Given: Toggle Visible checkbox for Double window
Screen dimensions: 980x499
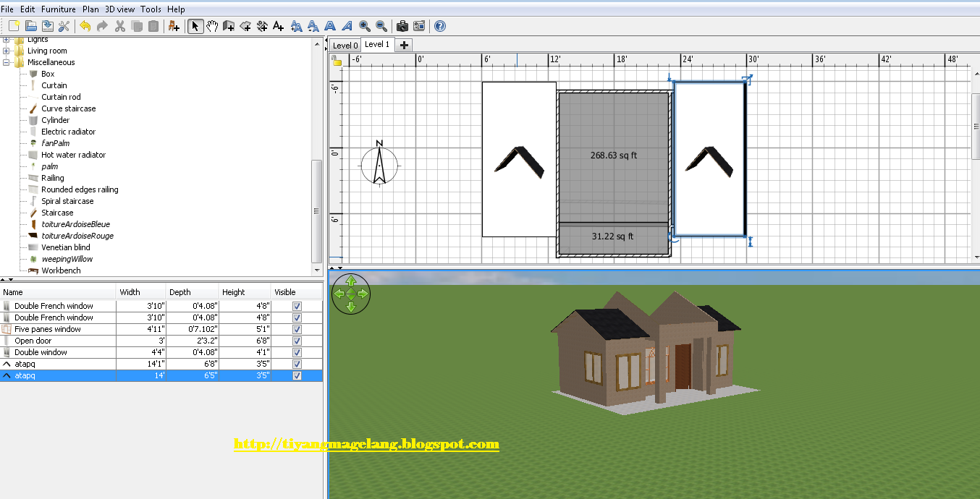Looking at the screenshot, I should [x=297, y=352].
